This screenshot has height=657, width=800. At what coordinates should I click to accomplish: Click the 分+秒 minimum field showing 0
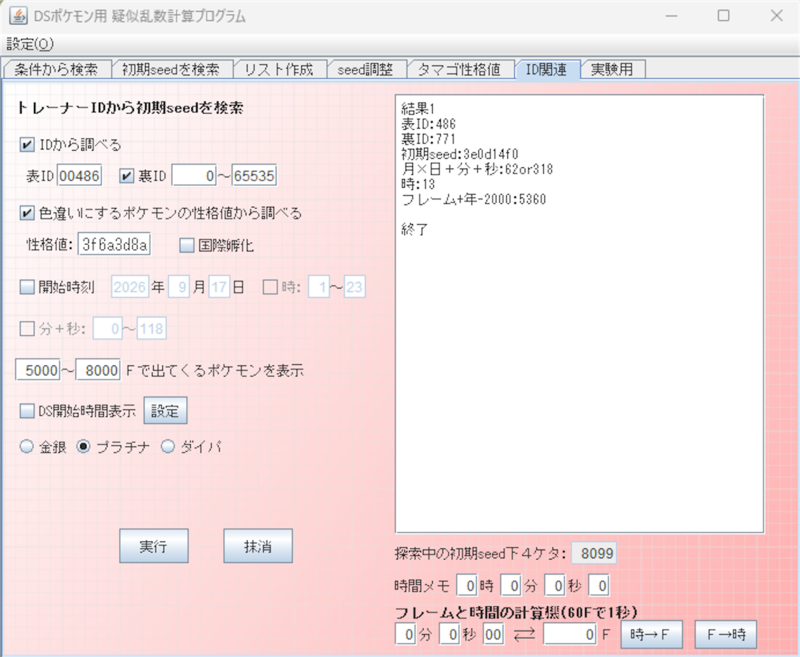click(108, 328)
